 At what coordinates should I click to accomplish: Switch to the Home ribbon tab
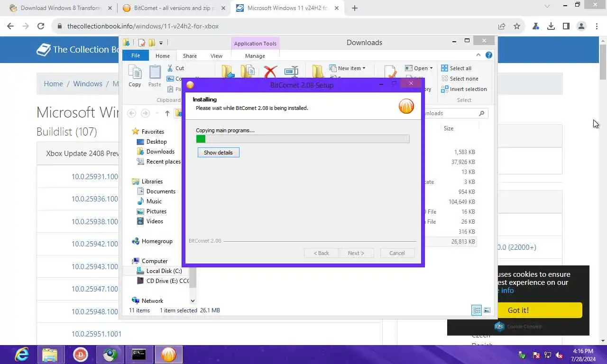pos(163,56)
